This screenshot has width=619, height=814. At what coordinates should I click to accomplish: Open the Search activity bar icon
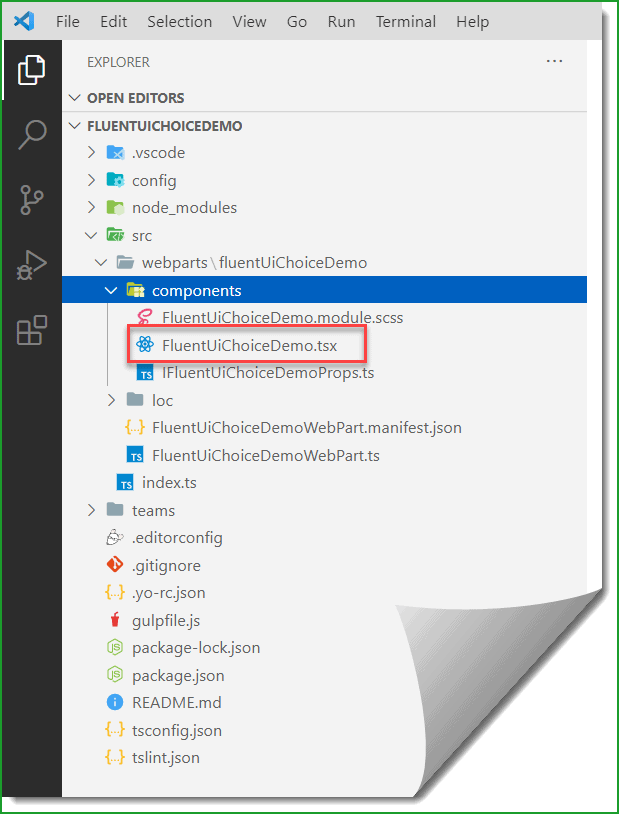point(32,134)
